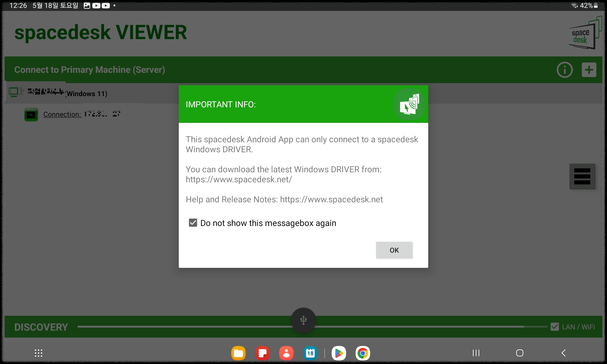Open the red notes app in taskbar

pyautogui.click(x=262, y=353)
